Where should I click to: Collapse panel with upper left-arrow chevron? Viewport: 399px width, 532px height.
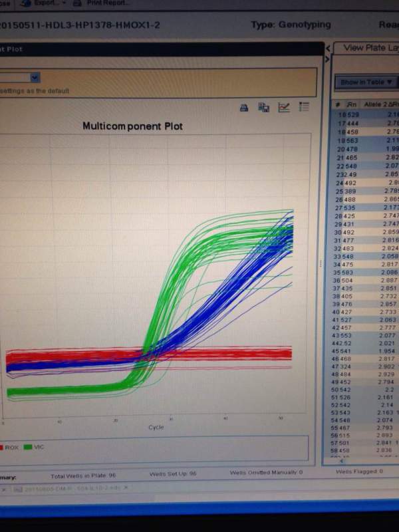328,49
